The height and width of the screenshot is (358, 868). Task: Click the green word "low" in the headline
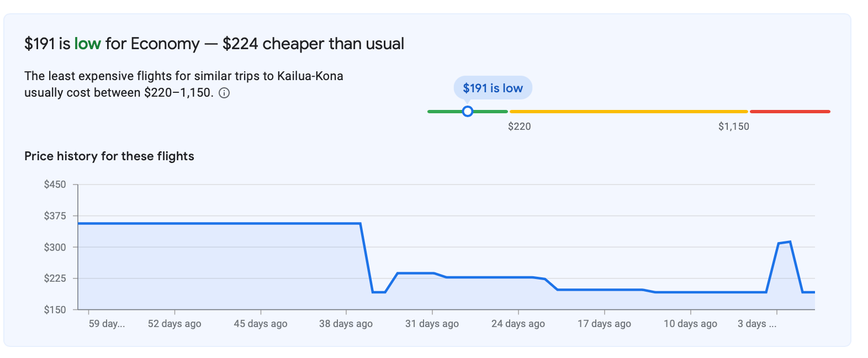pos(87,44)
